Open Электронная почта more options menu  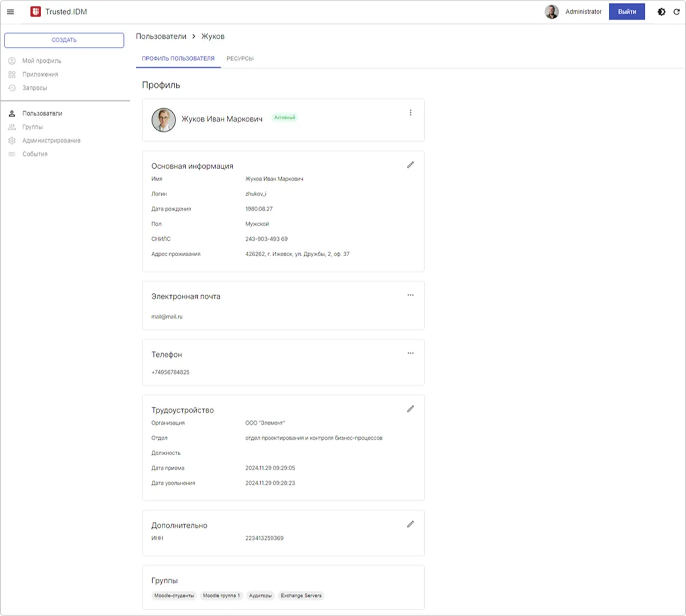(410, 295)
